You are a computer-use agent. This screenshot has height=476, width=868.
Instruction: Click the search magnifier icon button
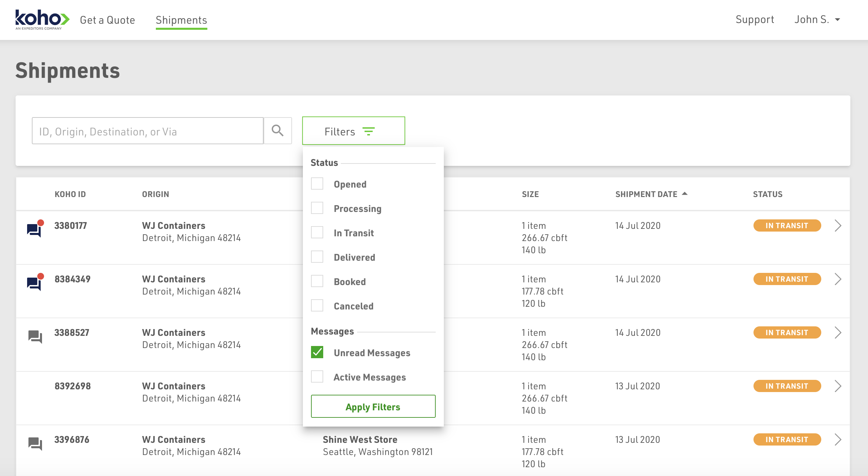pyautogui.click(x=277, y=131)
